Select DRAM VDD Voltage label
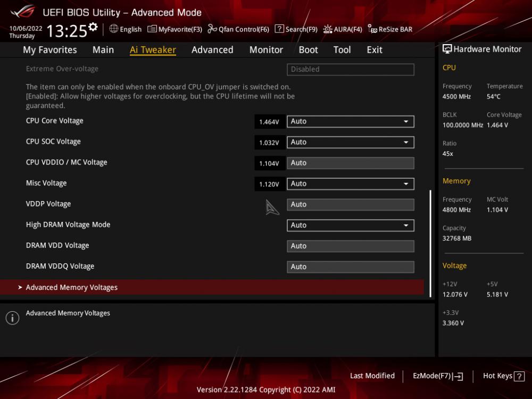This screenshot has height=399, width=532. coord(57,245)
